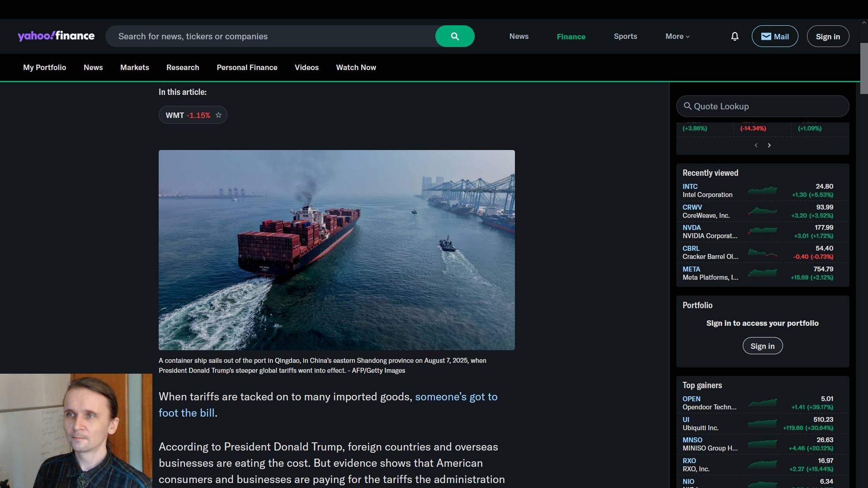Image resolution: width=868 pixels, height=488 pixels.
Task: Open the Markets navigation menu
Action: point(134,67)
